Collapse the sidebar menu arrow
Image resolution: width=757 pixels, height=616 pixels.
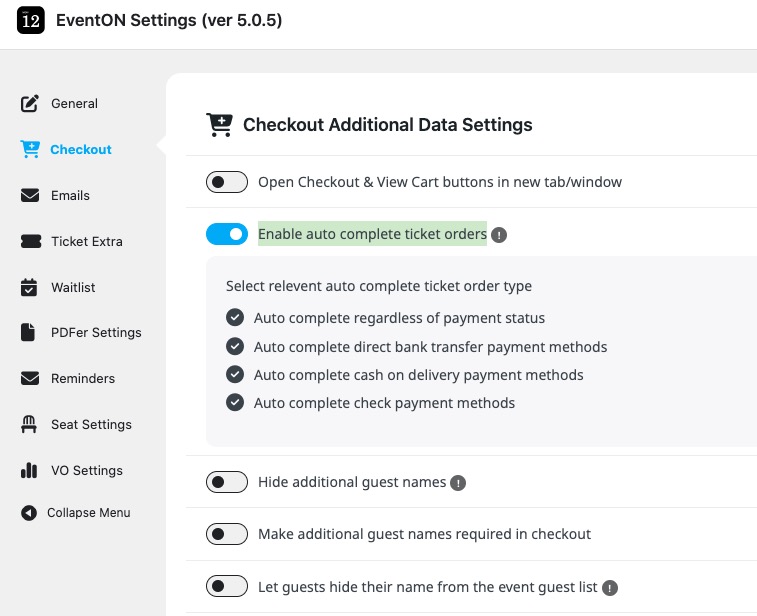pos(28,513)
